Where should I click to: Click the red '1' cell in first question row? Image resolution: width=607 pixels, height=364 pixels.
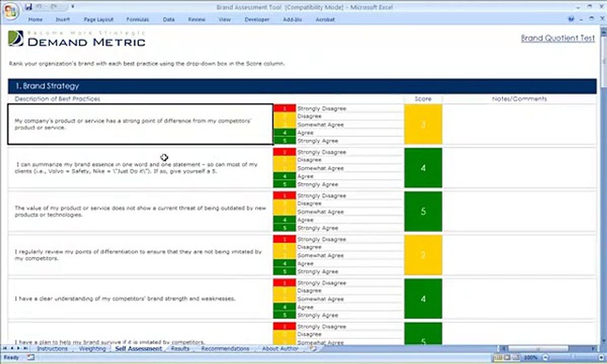pyautogui.click(x=284, y=108)
